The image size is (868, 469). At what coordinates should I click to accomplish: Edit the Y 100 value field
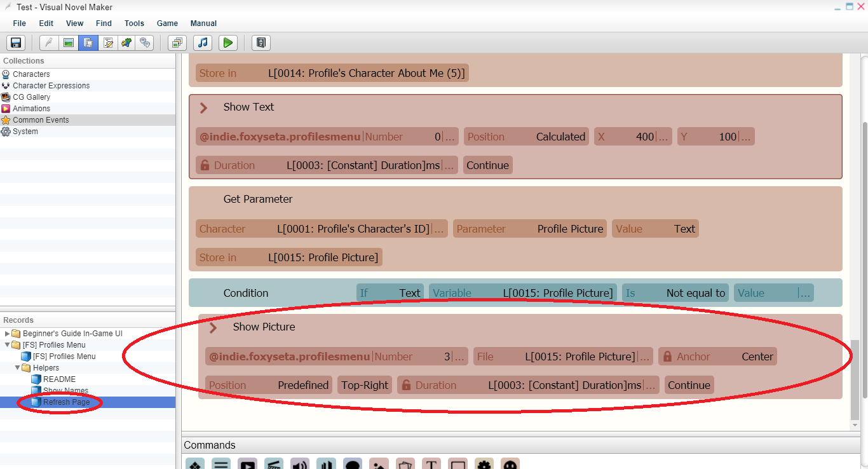(715, 137)
